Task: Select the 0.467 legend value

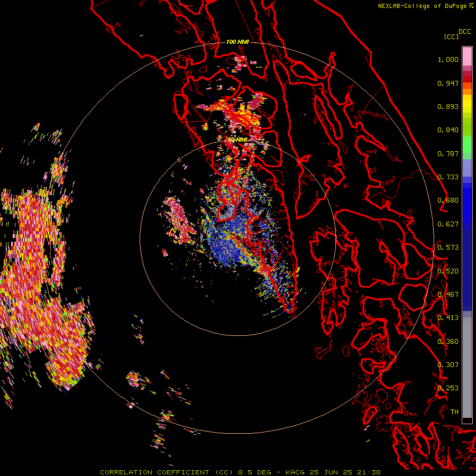Action: [448, 295]
